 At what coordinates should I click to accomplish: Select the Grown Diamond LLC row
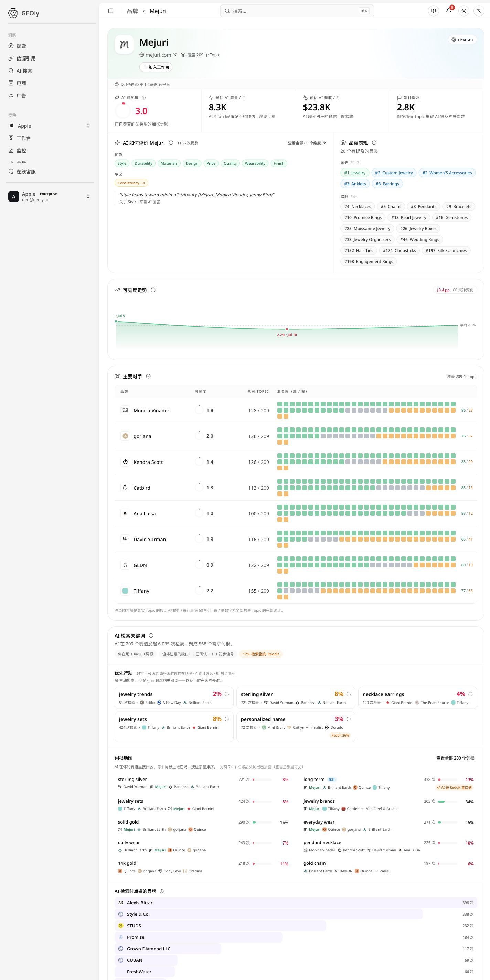click(296, 949)
